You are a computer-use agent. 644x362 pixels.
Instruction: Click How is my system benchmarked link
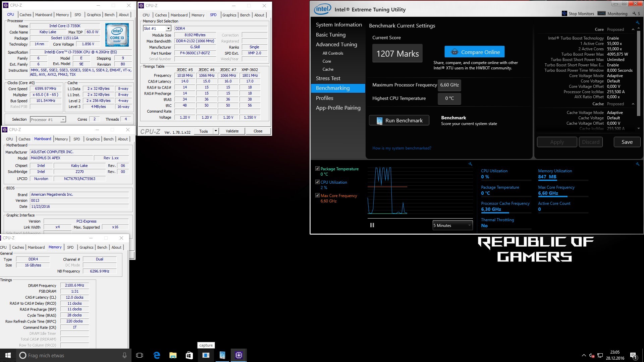pyautogui.click(x=402, y=148)
